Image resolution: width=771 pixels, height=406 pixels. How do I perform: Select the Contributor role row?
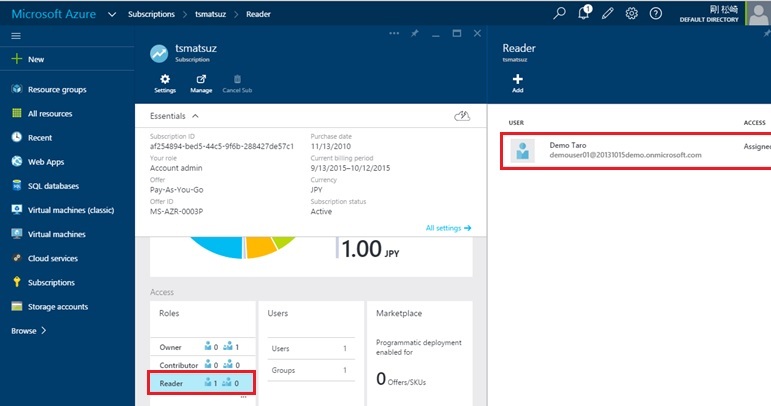(202, 365)
